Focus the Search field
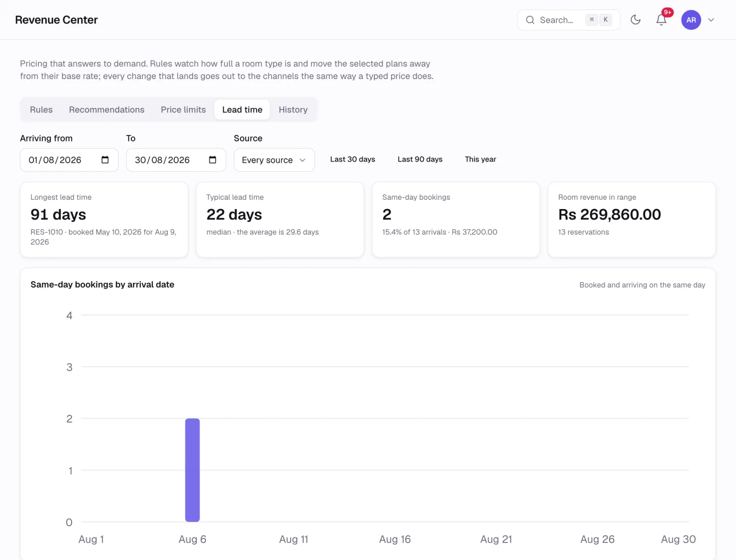 coord(568,20)
